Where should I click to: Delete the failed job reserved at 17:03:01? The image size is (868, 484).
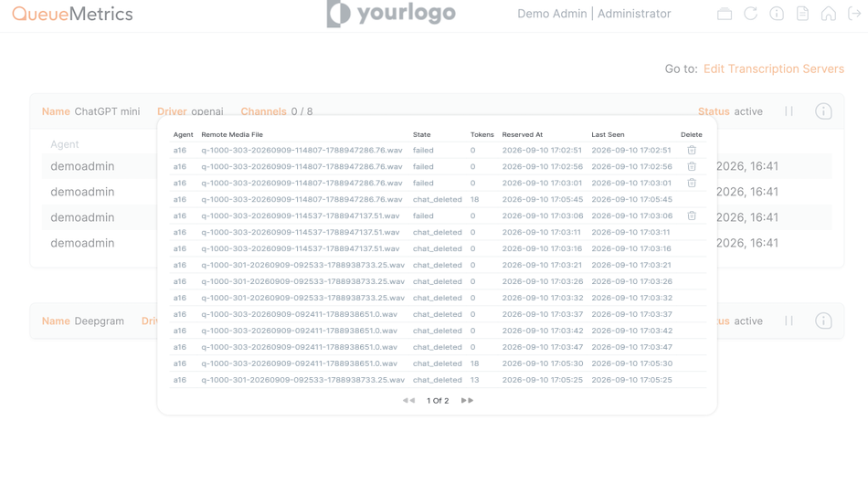692,183
